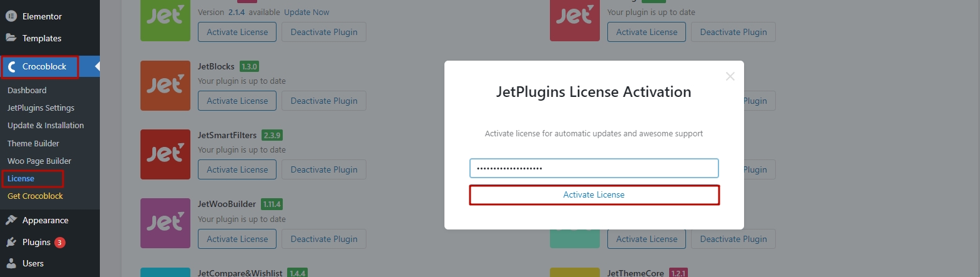Go to JetPlugins Settings submenu
This screenshot has height=277, width=980.
tap(41, 108)
